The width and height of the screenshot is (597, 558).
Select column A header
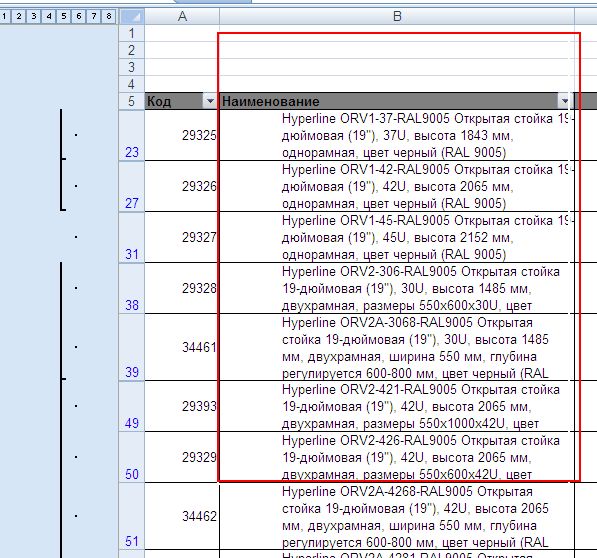[182, 16]
